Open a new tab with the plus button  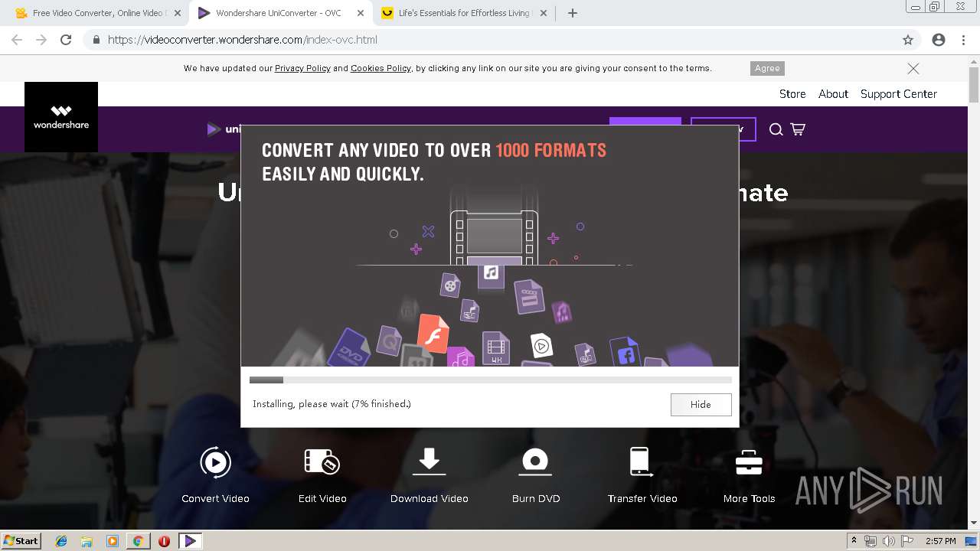pos(573,13)
